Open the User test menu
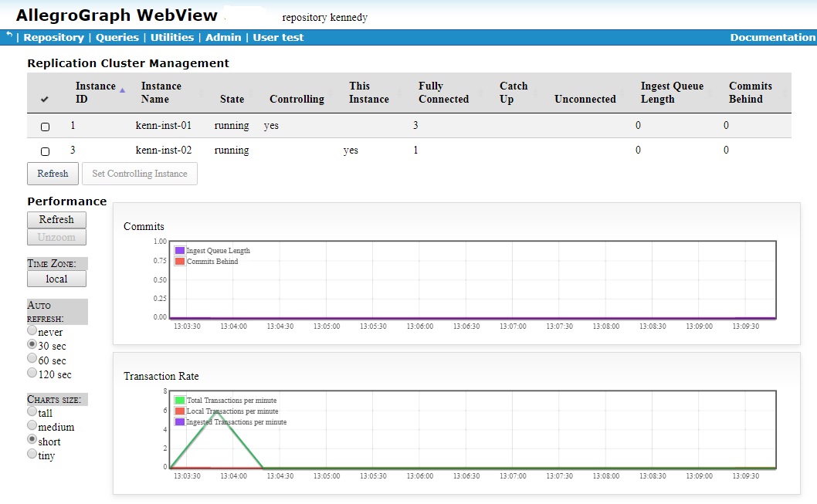Screen dimensions: 817x504 pyautogui.click(x=278, y=36)
